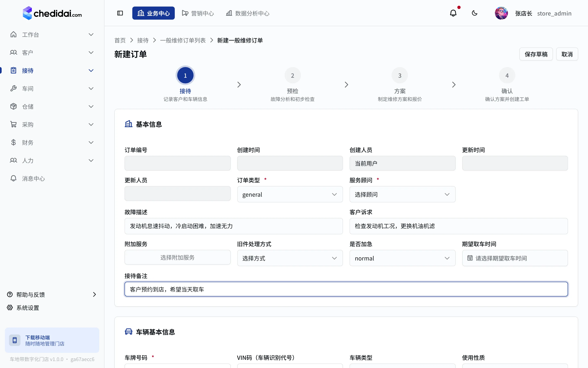The width and height of the screenshot is (588, 368).
Task: Open notifications bell icon
Action: pyautogui.click(x=453, y=13)
